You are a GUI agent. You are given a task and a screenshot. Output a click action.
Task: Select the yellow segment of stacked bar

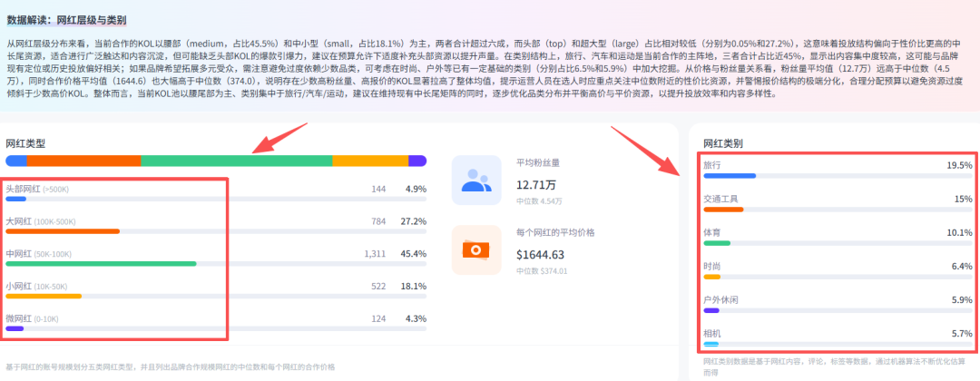[370, 161]
